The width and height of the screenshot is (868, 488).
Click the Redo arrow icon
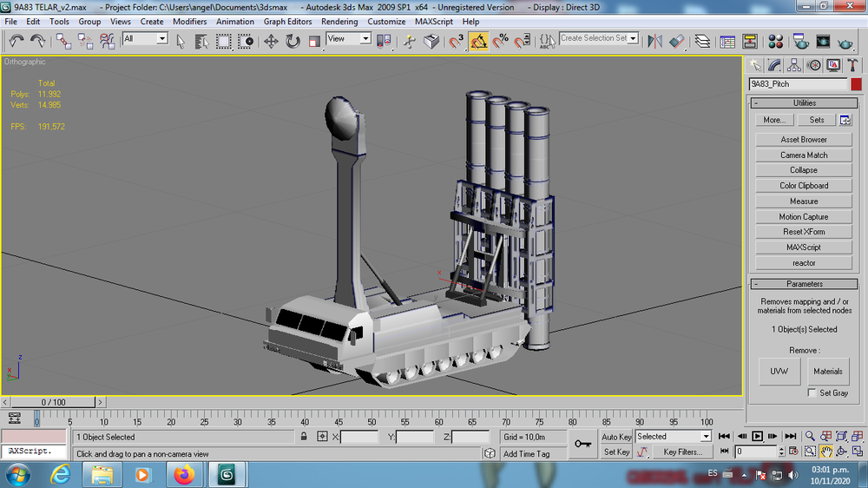37,41
